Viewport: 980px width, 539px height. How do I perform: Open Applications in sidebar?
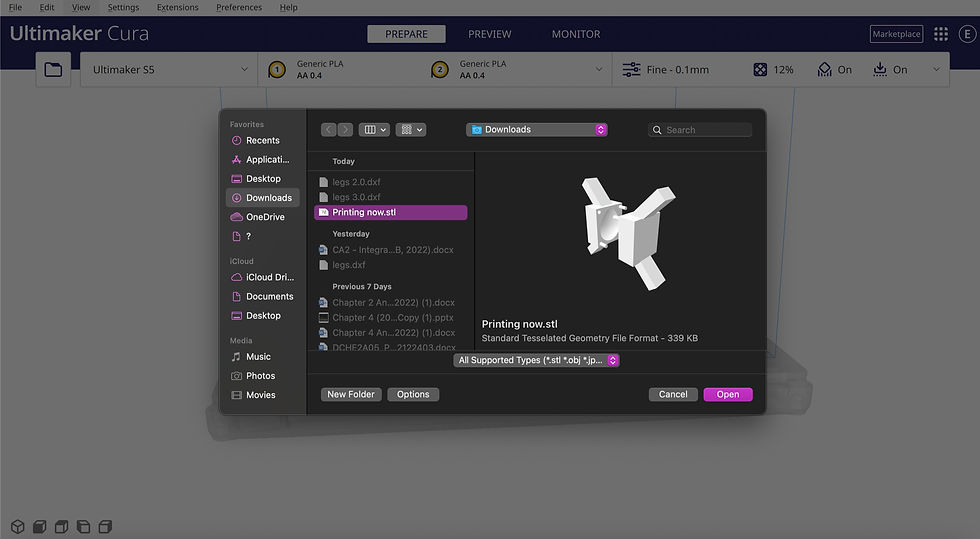pyautogui.click(x=262, y=159)
